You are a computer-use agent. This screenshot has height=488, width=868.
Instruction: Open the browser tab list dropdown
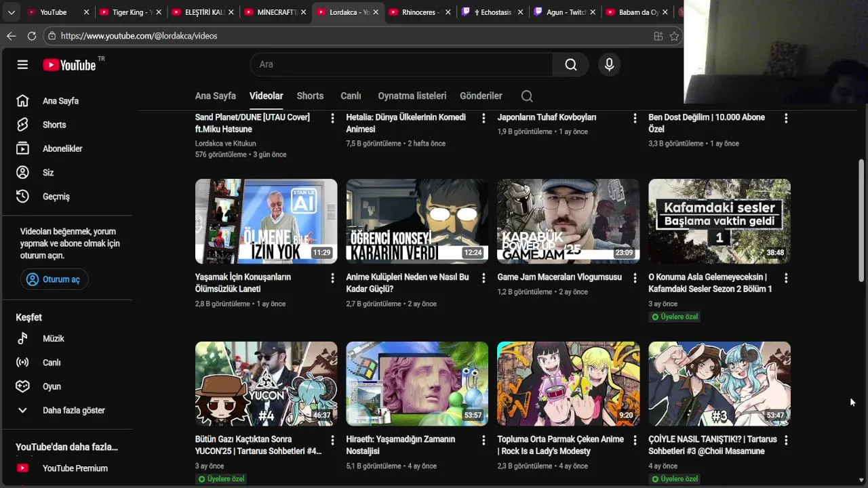pos(11,12)
